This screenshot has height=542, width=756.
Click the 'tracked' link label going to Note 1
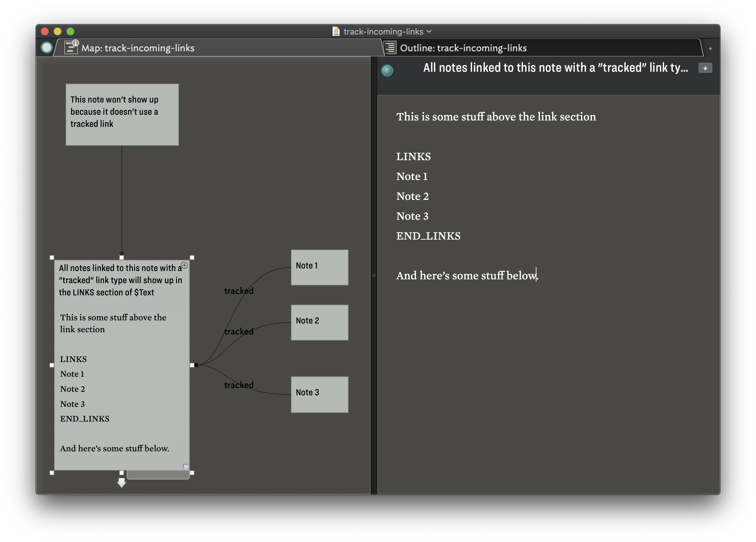[239, 291]
